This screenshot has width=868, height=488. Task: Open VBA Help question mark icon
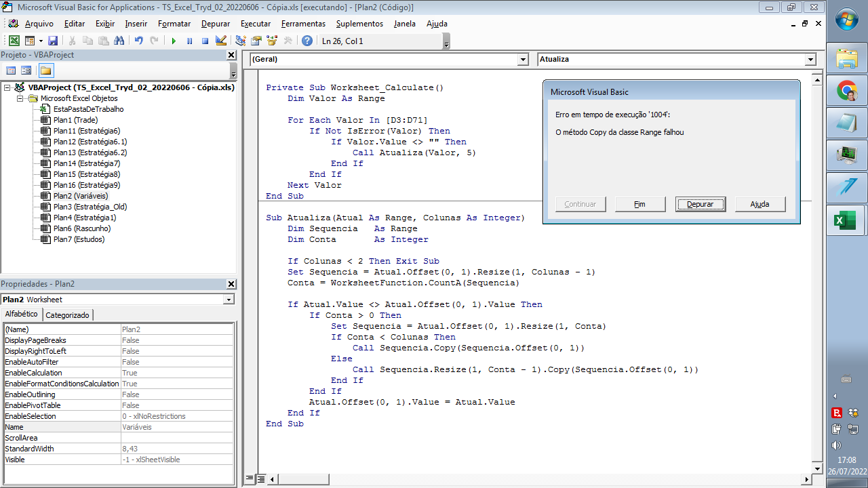(x=307, y=41)
